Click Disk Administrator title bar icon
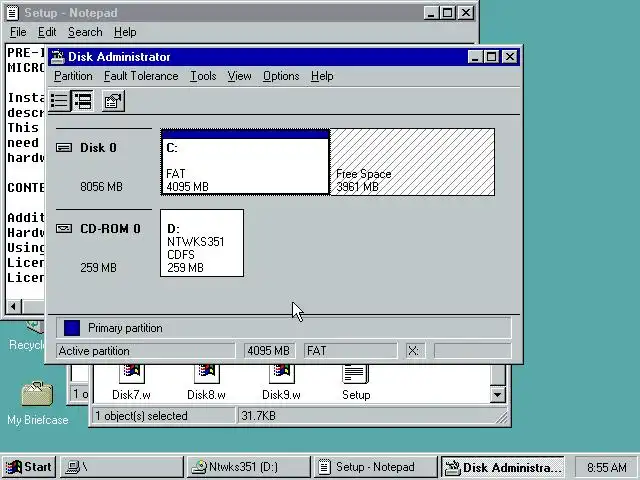The height and width of the screenshot is (480, 640). coord(58,57)
